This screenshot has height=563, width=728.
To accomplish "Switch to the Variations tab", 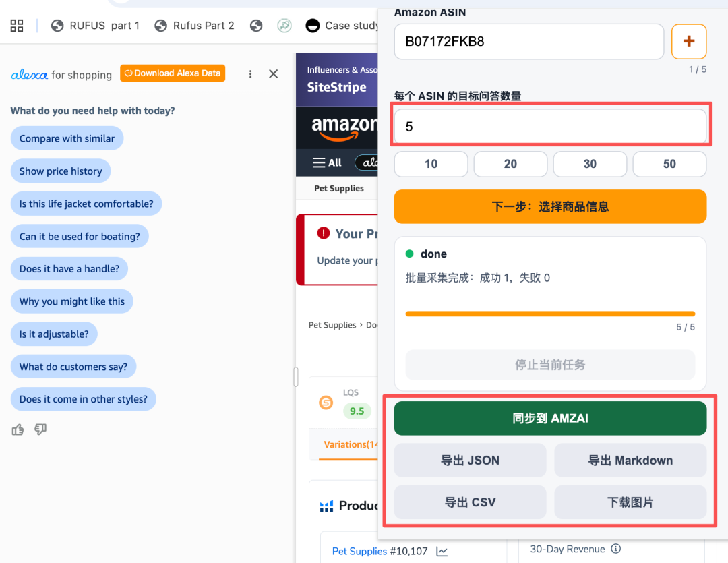I will [x=351, y=444].
